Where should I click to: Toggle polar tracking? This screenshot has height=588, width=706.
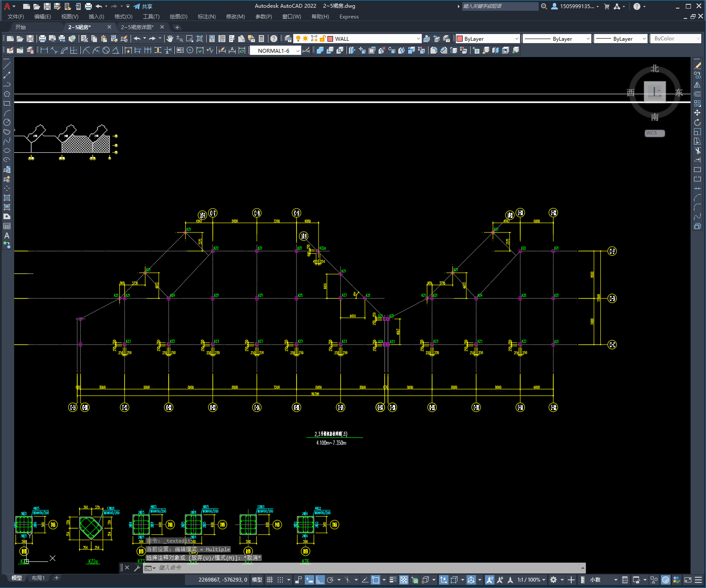tap(330, 580)
